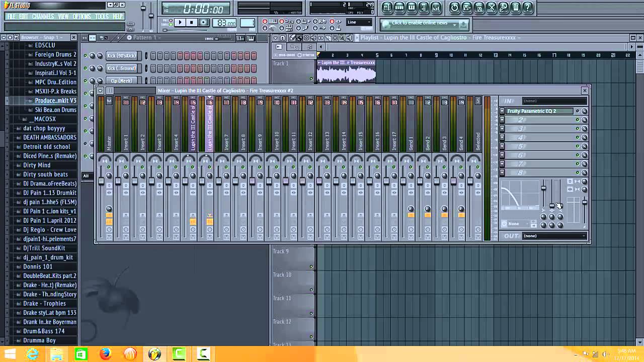Viewport: 644px width, 362px height.
Task: Click the render-to-audio save icon
Action: click(479, 8)
